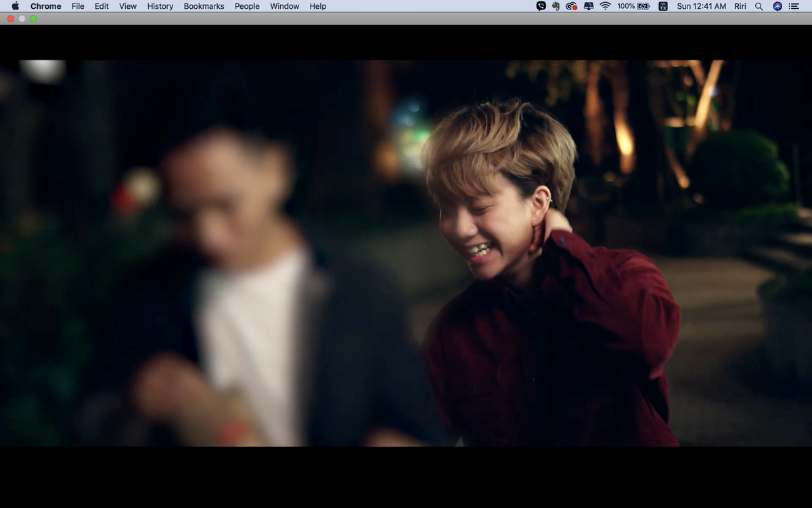Open the File menu
The height and width of the screenshot is (508, 812).
pos(78,6)
